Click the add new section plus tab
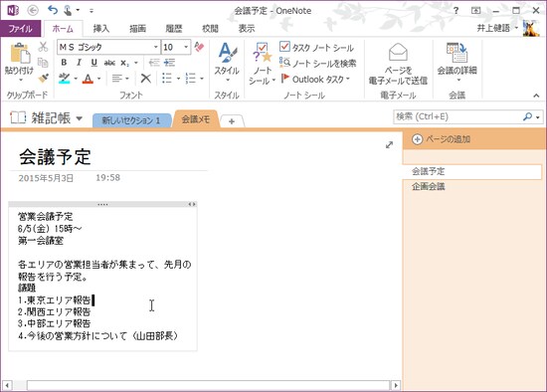The width and height of the screenshot is (547, 392). [x=232, y=121]
